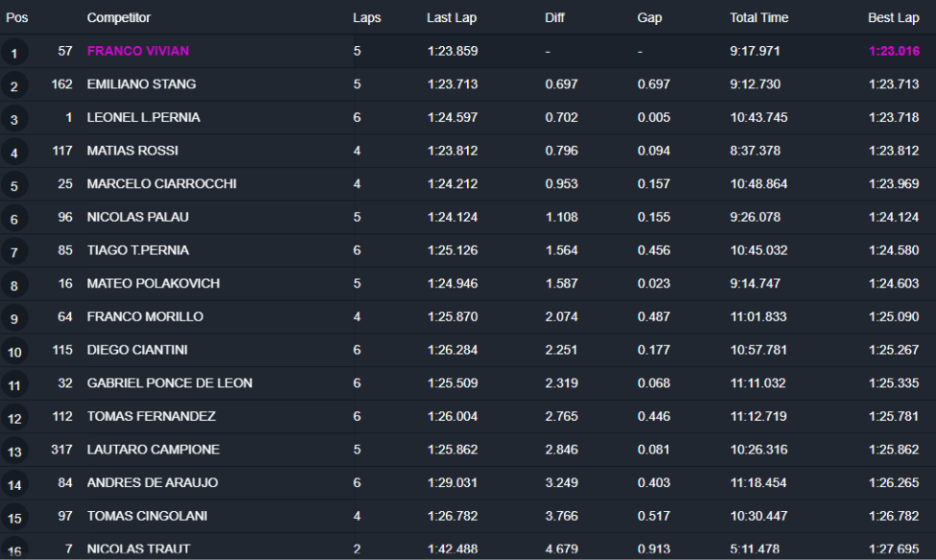Click the highlighted 1:23.016 best lap
This screenshot has width=936, height=560.
(x=894, y=51)
